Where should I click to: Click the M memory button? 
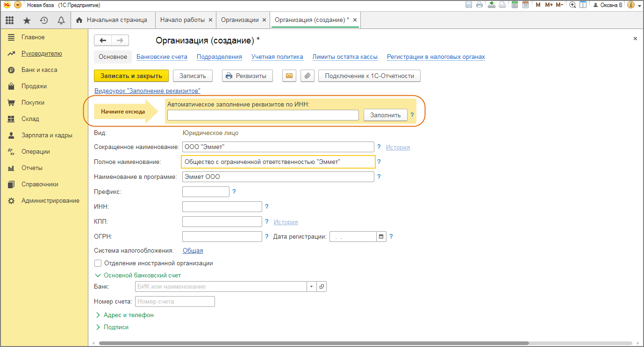(x=538, y=5)
